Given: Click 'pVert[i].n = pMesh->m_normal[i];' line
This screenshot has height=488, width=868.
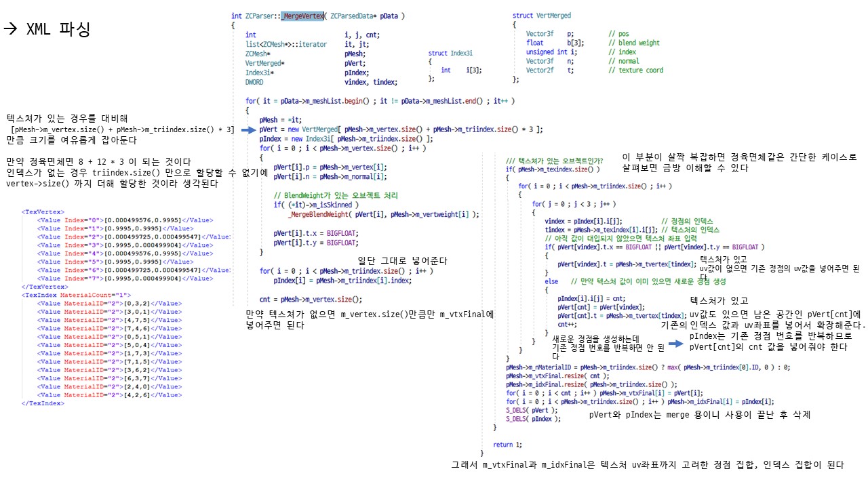Looking at the screenshot, I should tap(330, 177).
